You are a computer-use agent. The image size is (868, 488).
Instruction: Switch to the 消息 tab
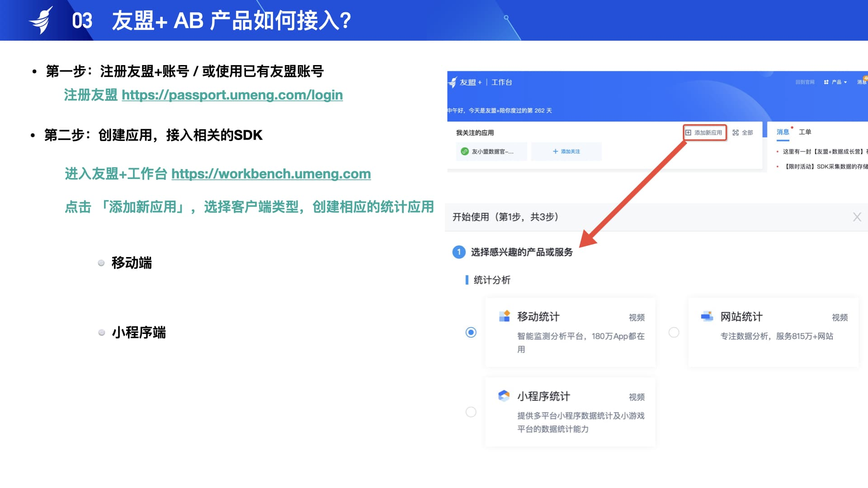pyautogui.click(x=783, y=132)
